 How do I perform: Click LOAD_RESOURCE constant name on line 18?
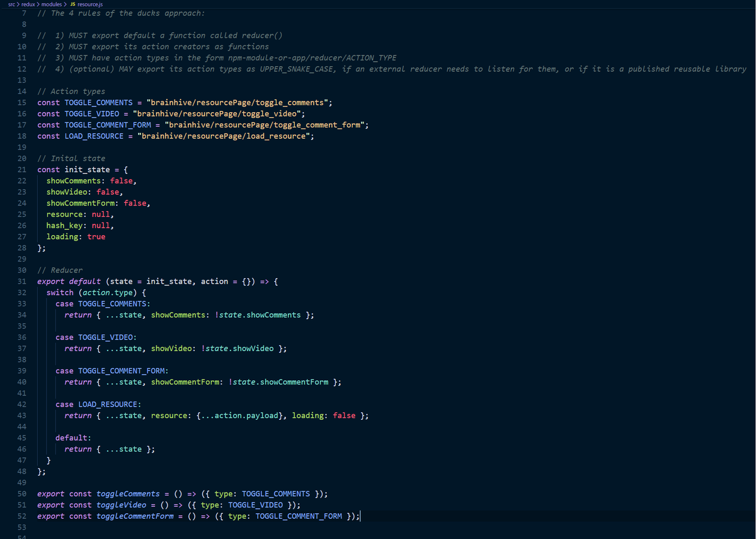pyautogui.click(x=94, y=136)
